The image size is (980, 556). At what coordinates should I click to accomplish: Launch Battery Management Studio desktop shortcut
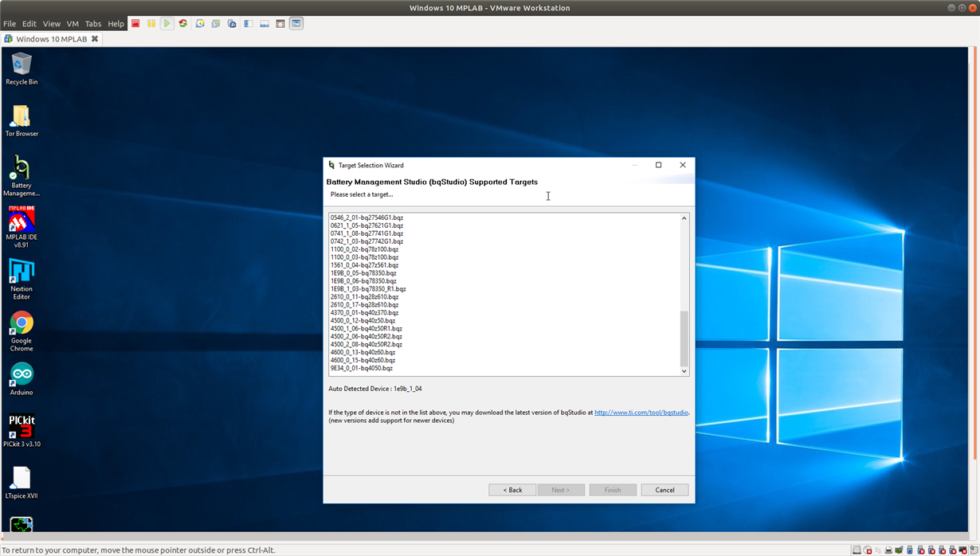tap(22, 176)
